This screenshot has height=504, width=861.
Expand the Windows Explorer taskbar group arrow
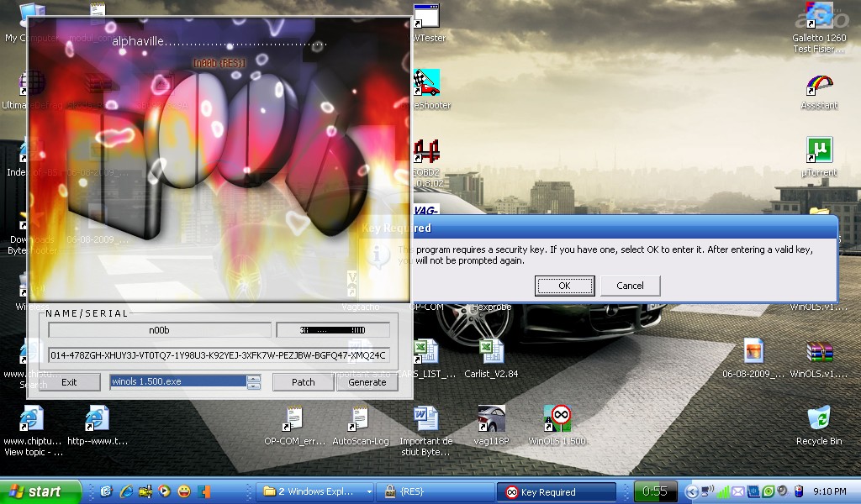[369, 492]
